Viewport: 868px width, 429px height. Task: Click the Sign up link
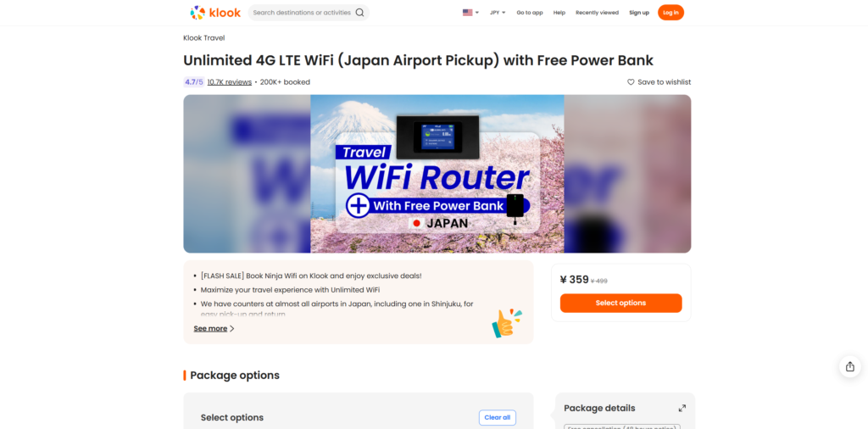[639, 13]
